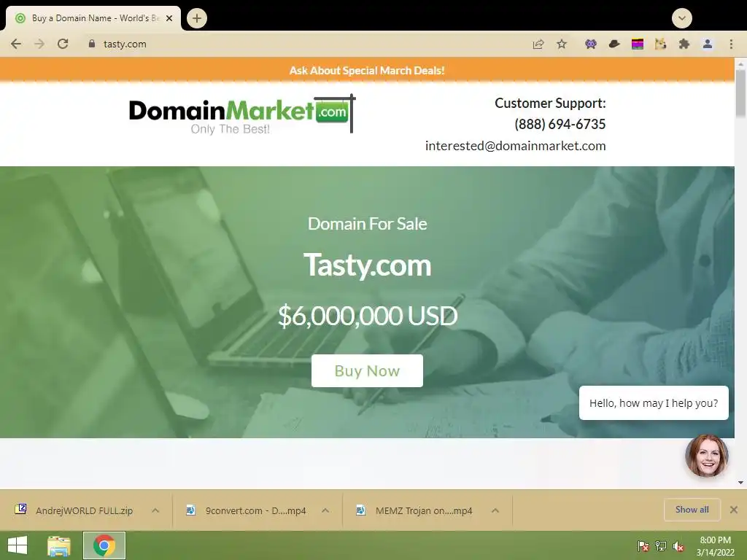Click the scrollbar down arrow
This screenshot has width=747, height=560.
click(x=740, y=483)
